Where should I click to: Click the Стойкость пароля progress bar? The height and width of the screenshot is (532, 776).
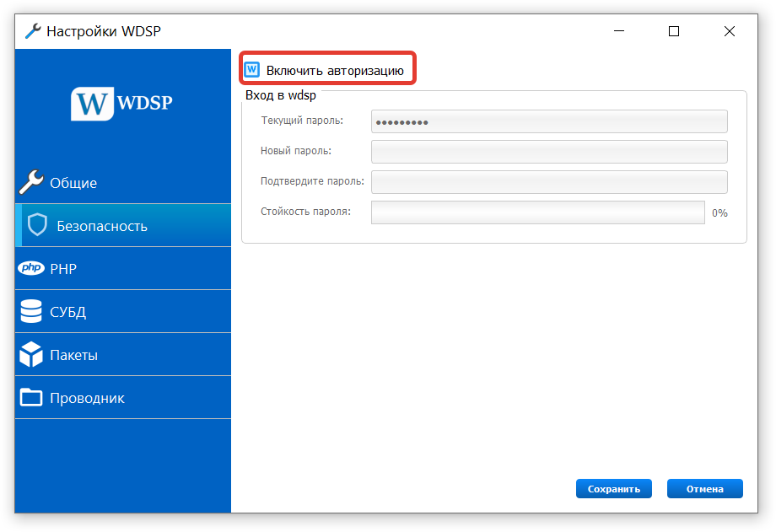[538, 212]
